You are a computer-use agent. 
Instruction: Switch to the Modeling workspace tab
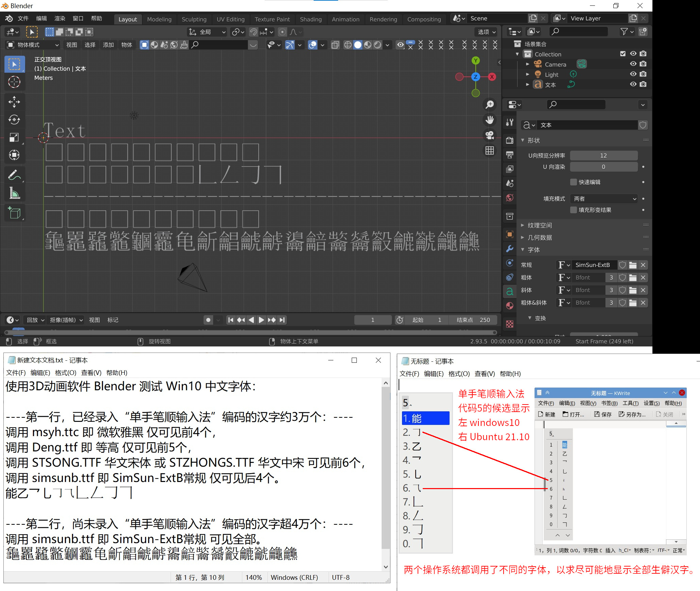(x=159, y=19)
